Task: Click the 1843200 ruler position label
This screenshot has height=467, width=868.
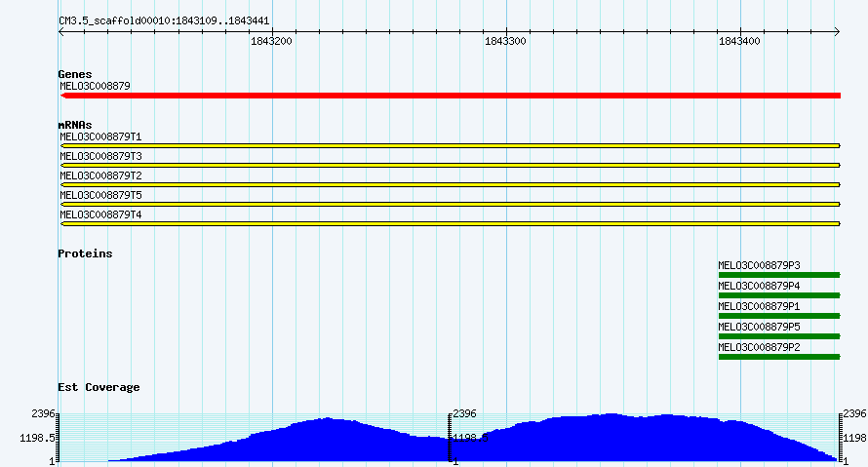Action: click(271, 42)
